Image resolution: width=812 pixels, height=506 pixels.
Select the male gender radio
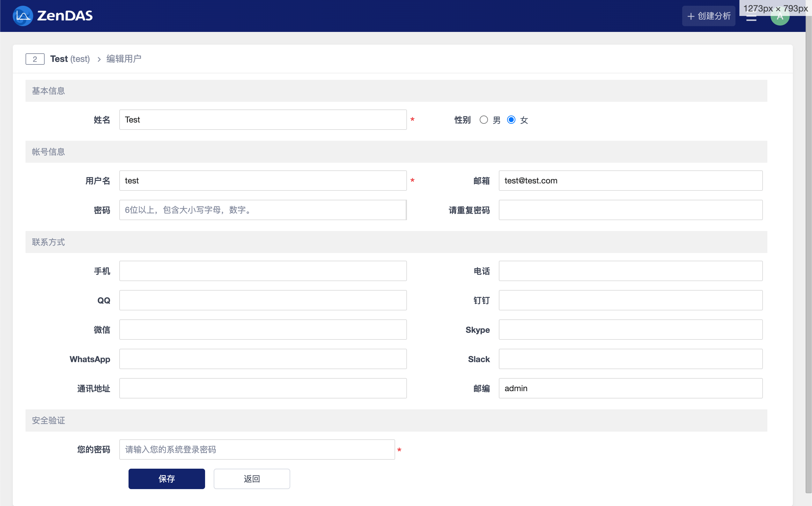click(484, 120)
